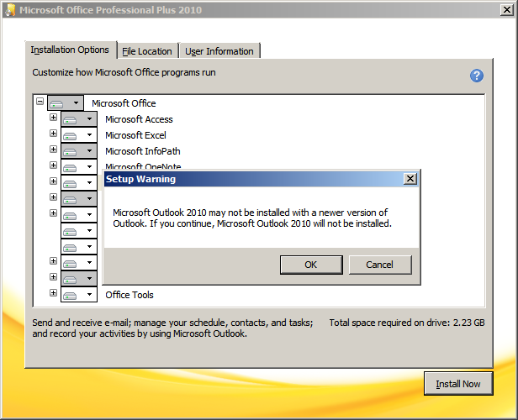Open Microsoft OneNote install-state dropdown
Screen dimensions: 518x420
[x=79, y=166]
